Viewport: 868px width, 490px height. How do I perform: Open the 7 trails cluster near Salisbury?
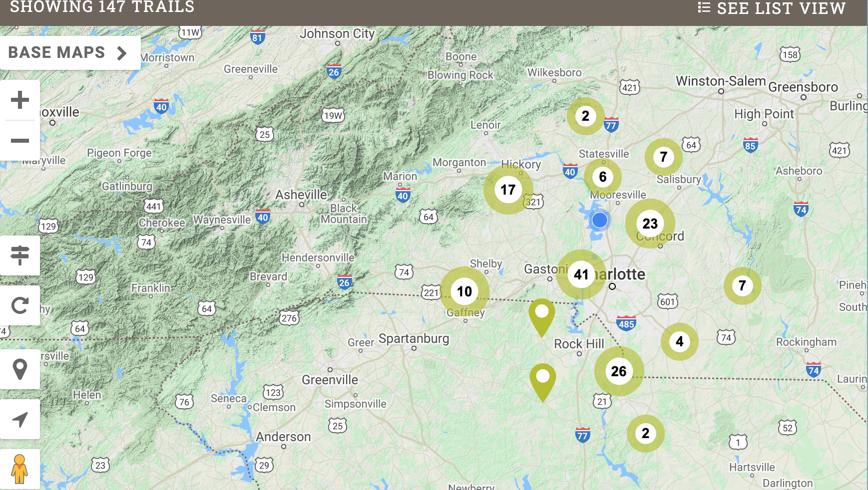664,157
